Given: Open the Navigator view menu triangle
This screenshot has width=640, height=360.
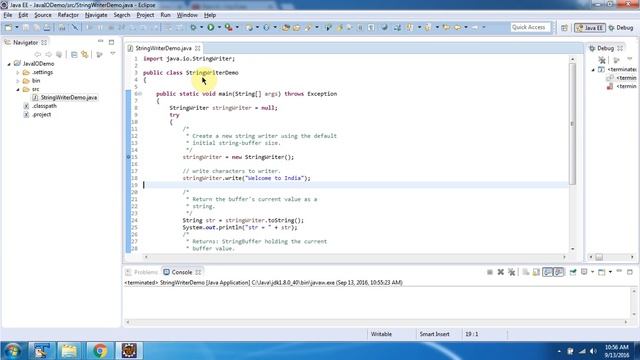Looking at the screenshot, I should [x=113, y=54].
